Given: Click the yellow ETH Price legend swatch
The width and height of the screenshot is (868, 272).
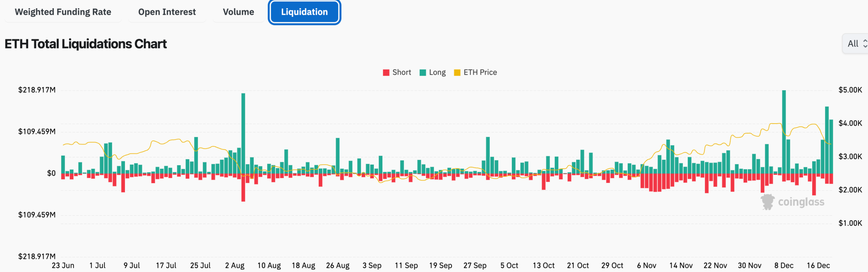Looking at the screenshot, I should (457, 73).
